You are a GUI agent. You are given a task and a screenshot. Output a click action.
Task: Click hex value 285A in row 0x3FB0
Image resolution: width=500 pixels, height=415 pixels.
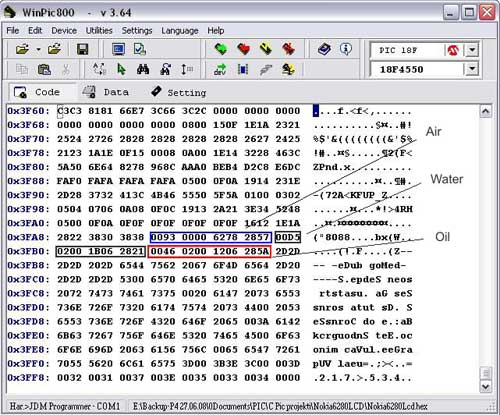257,251
